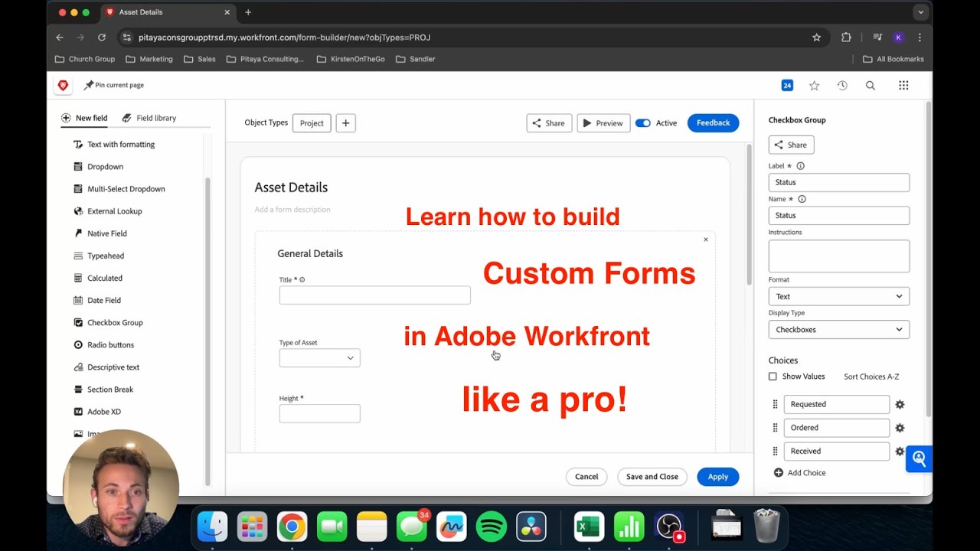Toggle the form Active switch
The image size is (980, 551).
click(643, 123)
